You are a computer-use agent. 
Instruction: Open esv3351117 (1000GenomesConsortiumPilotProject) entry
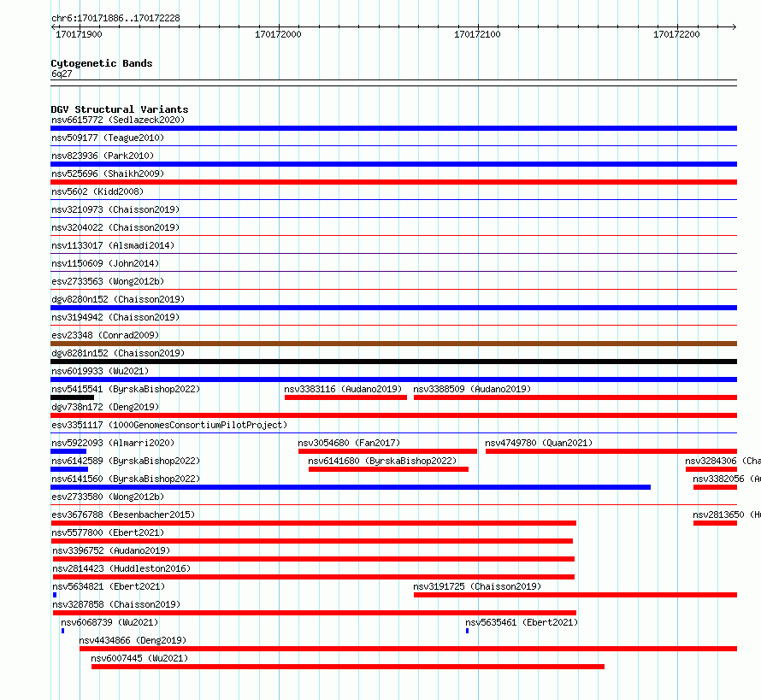tap(169, 425)
